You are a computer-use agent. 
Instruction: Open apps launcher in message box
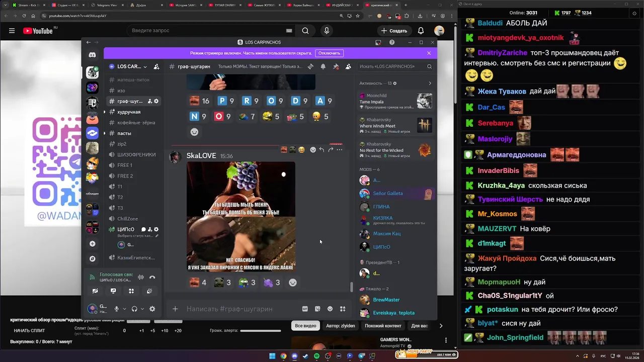pos(343,309)
